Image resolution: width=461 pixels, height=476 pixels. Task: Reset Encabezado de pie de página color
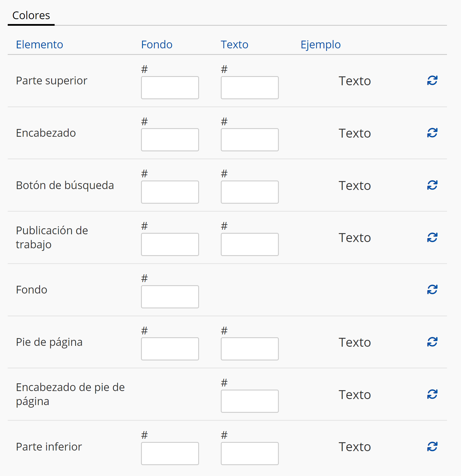[432, 394]
